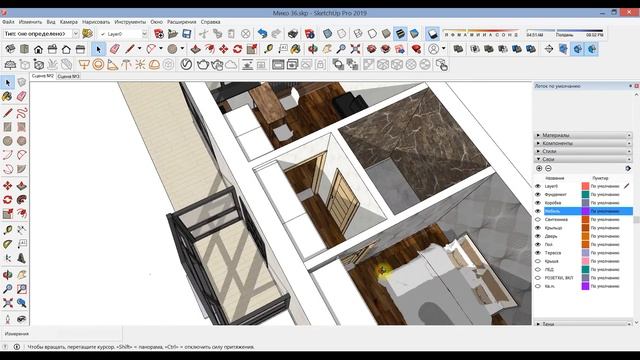This screenshot has width=640, height=360.
Task: Choose the Rotate tool in top toolbar
Action: 238,49
